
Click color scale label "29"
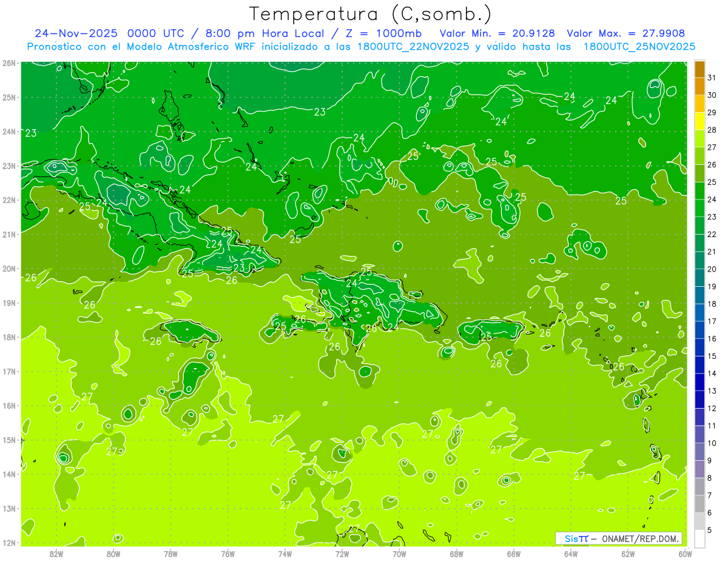[x=712, y=113]
